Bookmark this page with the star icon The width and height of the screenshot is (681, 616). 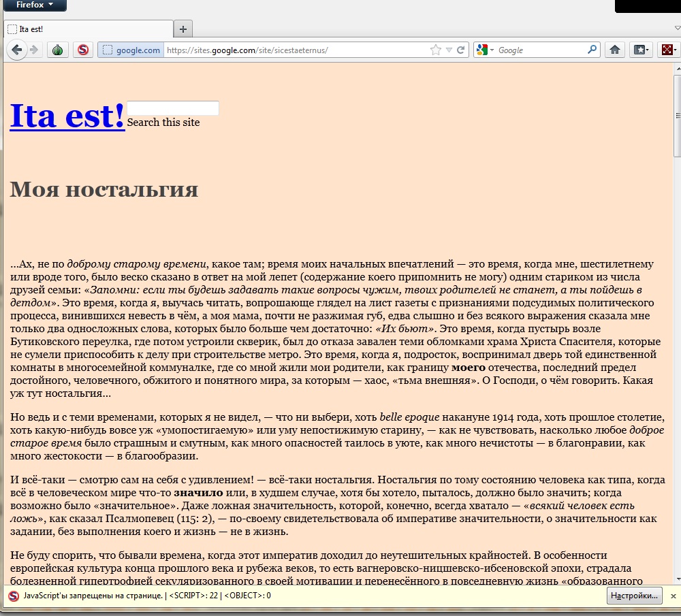(436, 50)
